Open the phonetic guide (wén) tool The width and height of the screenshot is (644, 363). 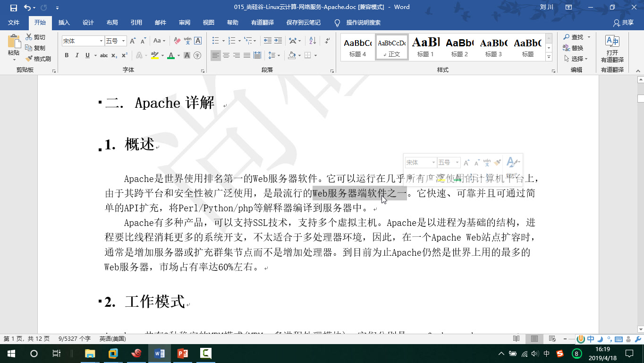pyautogui.click(x=187, y=41)
